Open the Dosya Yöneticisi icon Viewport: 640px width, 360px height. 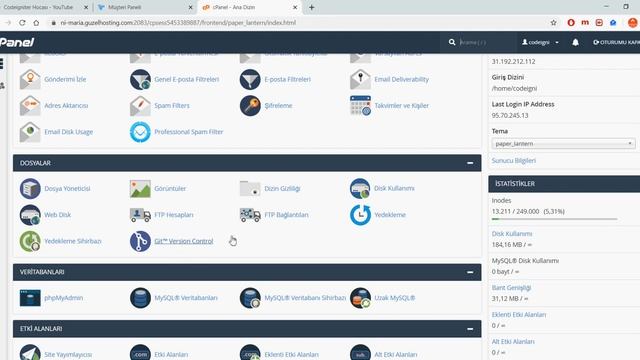pos(30,189)
